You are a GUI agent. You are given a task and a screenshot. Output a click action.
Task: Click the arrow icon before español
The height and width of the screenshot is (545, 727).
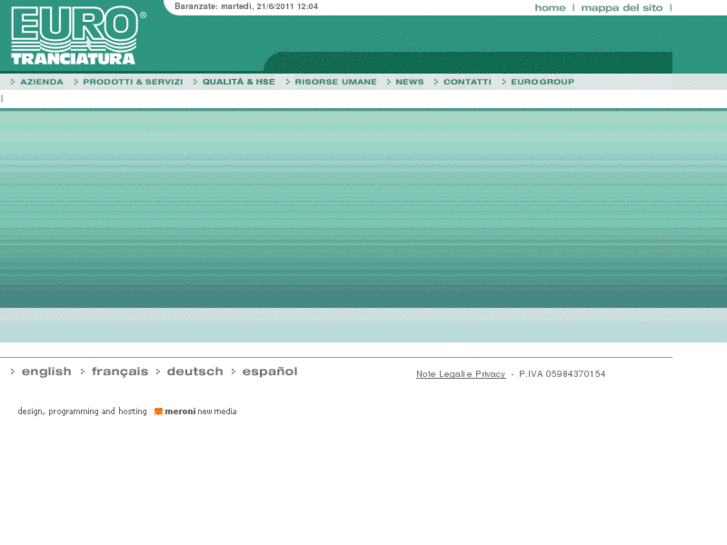coord(233,372)
